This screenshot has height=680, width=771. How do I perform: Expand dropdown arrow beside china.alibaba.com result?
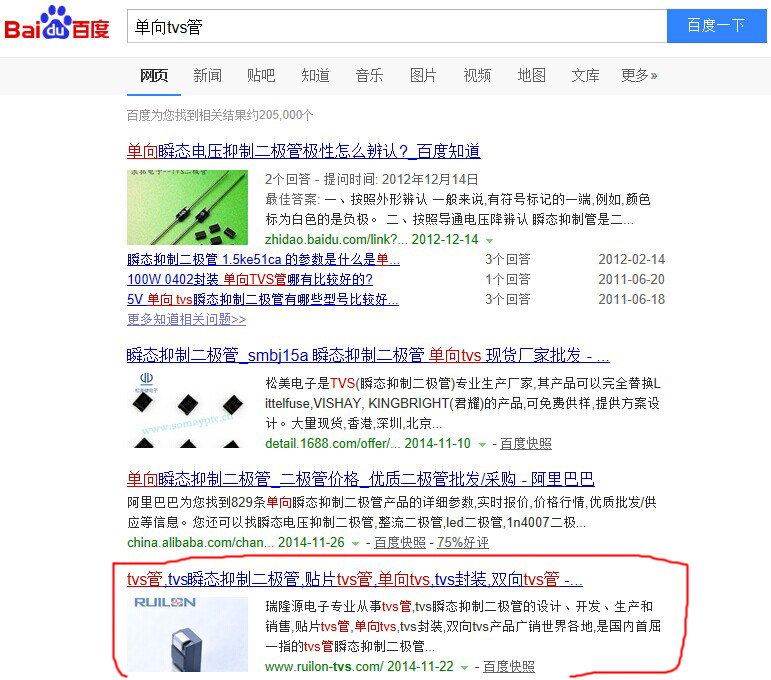pyautogui.click(x=356, y=543)
